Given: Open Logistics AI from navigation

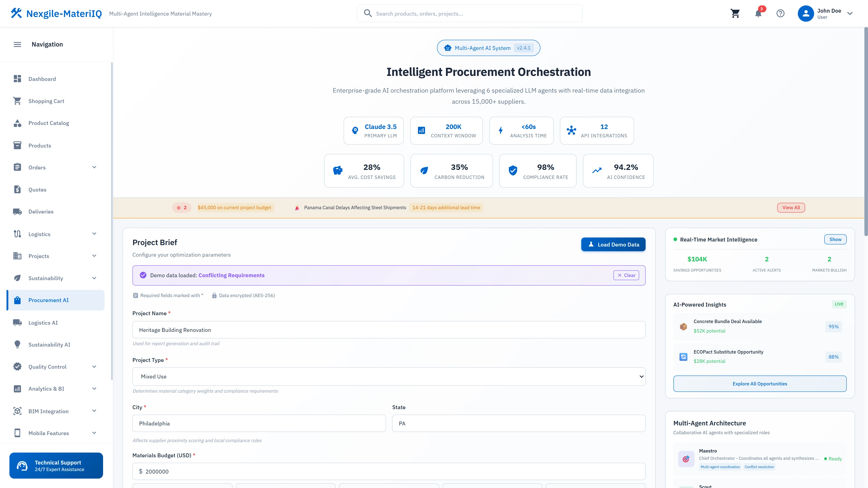Looking at the screenshot, I should click(43, 323).
